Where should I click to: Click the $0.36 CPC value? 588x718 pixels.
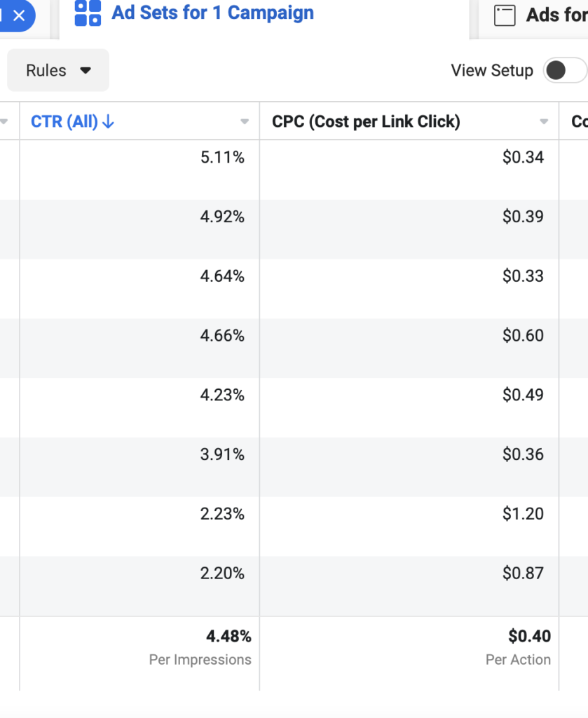[523, 454]
